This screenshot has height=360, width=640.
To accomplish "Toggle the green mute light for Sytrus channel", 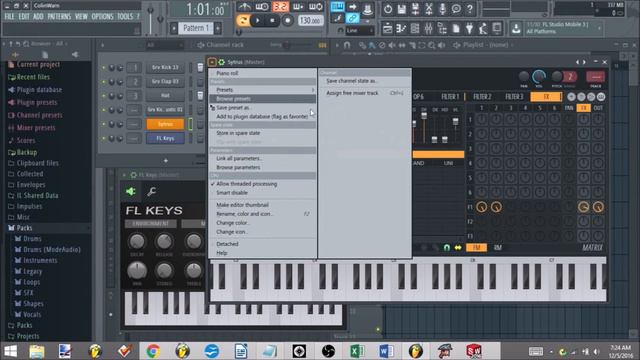I will click(x=104, y=124).
